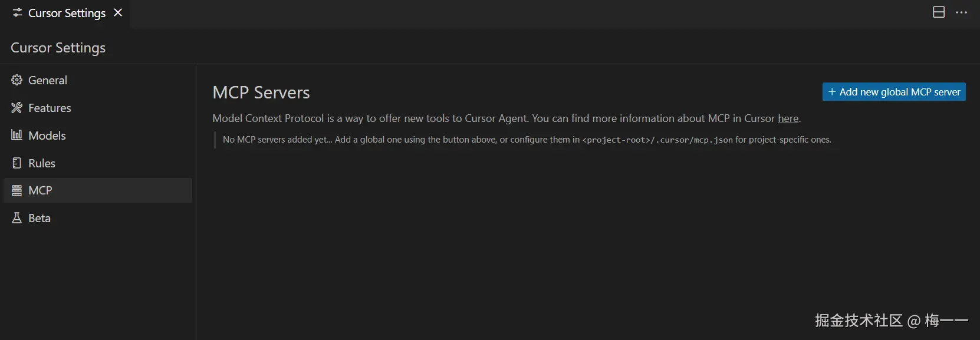Toggle the editor split layout icon
980x340 pixels.
coord(939,12)
